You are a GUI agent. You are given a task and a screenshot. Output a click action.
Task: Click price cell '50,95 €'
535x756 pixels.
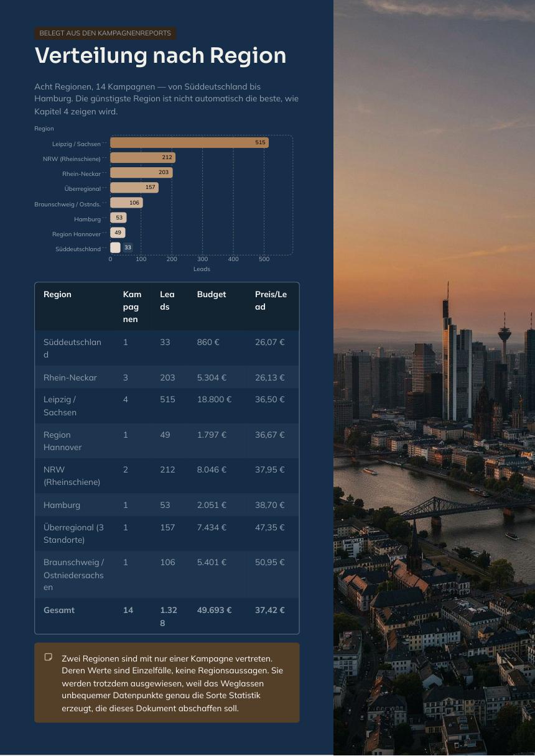[x=270, y=562]
